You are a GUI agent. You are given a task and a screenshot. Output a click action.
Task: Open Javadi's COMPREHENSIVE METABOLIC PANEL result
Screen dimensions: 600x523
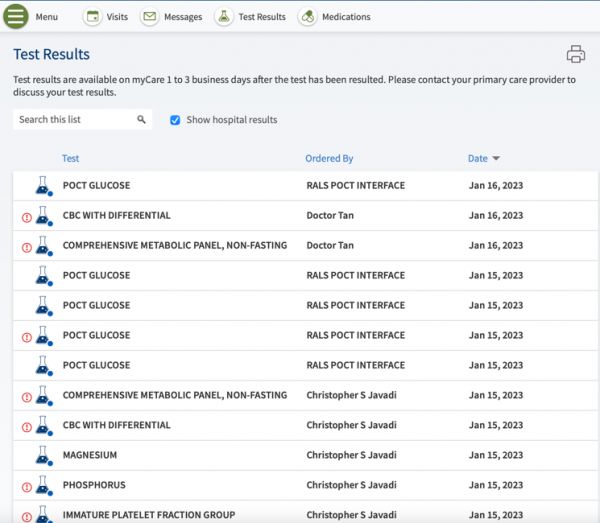175,395
